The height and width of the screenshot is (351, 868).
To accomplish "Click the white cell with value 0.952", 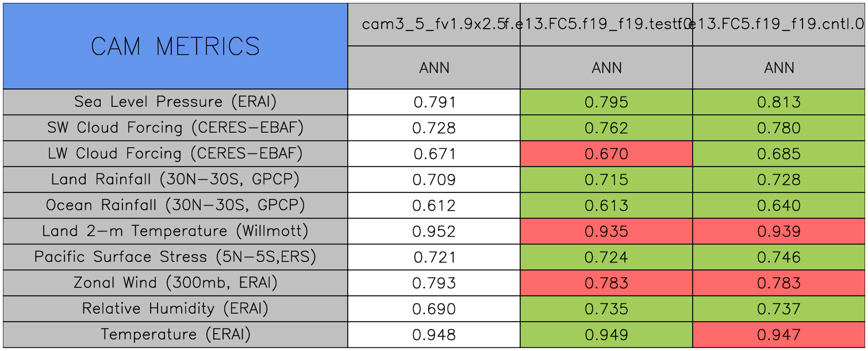I will tap(434, 232).
